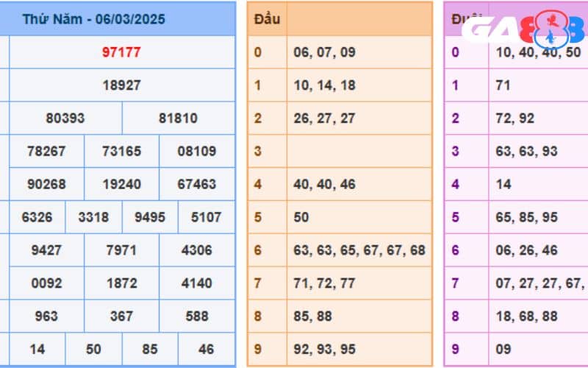Screen dimensions: 588x368
Task: Select the result cell 7971
Action: point(121,250)
